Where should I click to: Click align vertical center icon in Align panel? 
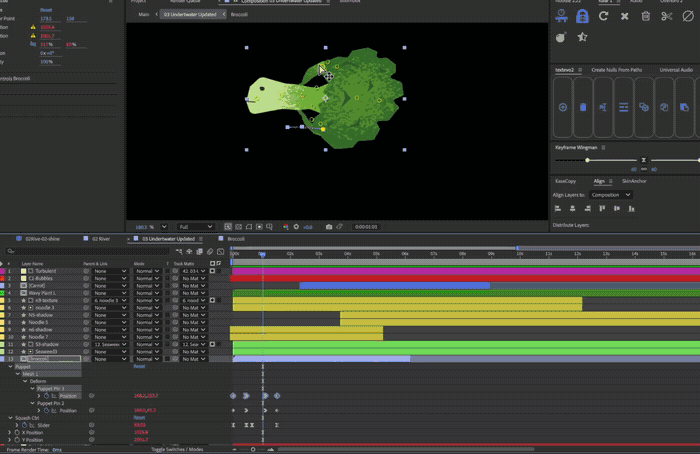pyautogui.click(x=617, y=208)
